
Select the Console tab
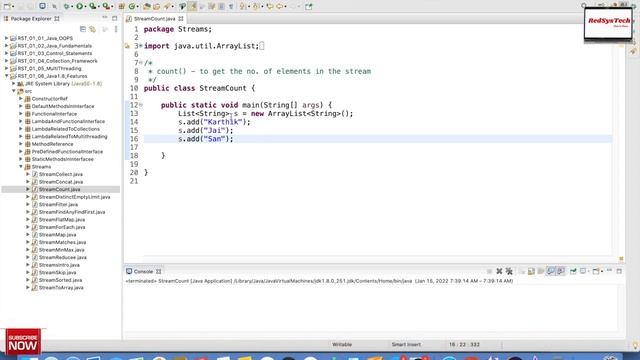point(143,271)
